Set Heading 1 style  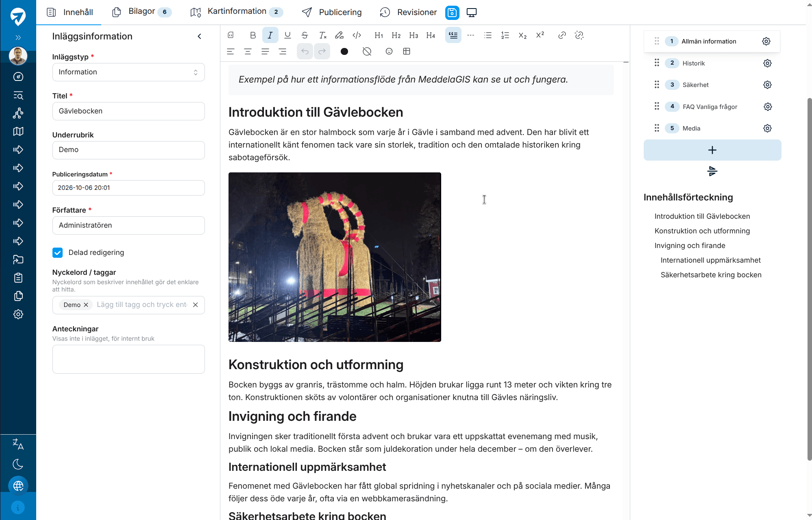(x=379, y=35)
